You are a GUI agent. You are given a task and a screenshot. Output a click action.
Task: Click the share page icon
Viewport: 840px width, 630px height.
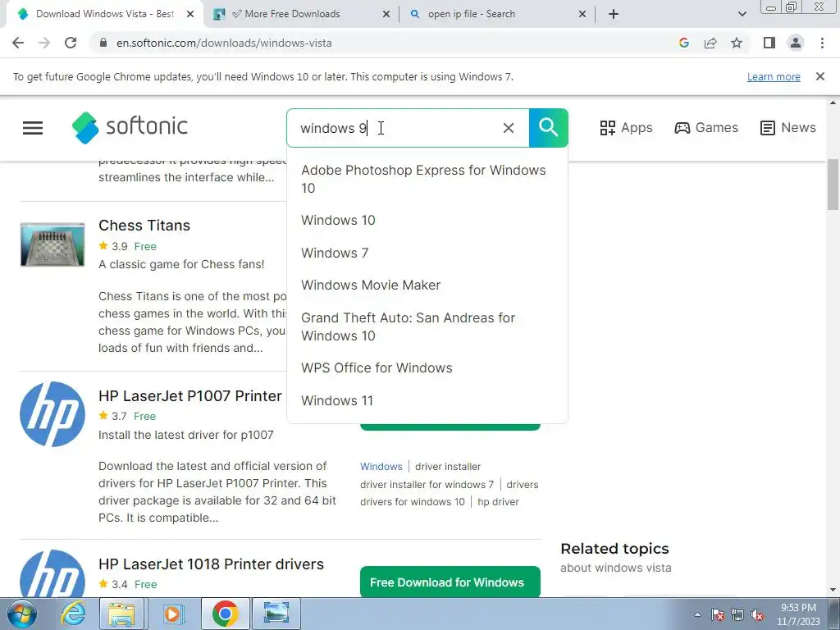coord(710,43)
